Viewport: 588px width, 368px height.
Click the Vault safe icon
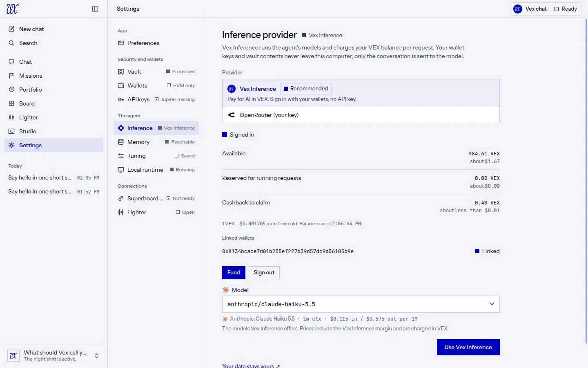click(121, 72)
